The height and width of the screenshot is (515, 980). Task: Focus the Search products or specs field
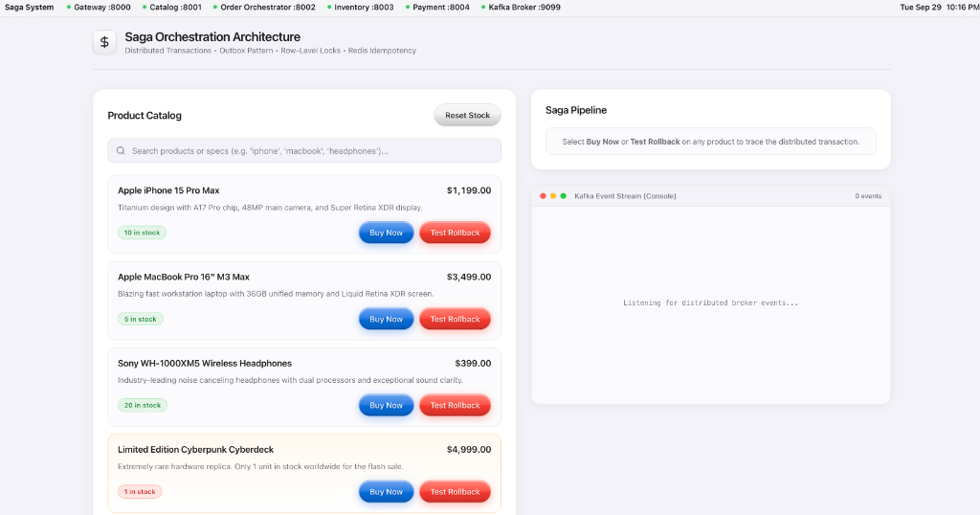click(304, 150)
